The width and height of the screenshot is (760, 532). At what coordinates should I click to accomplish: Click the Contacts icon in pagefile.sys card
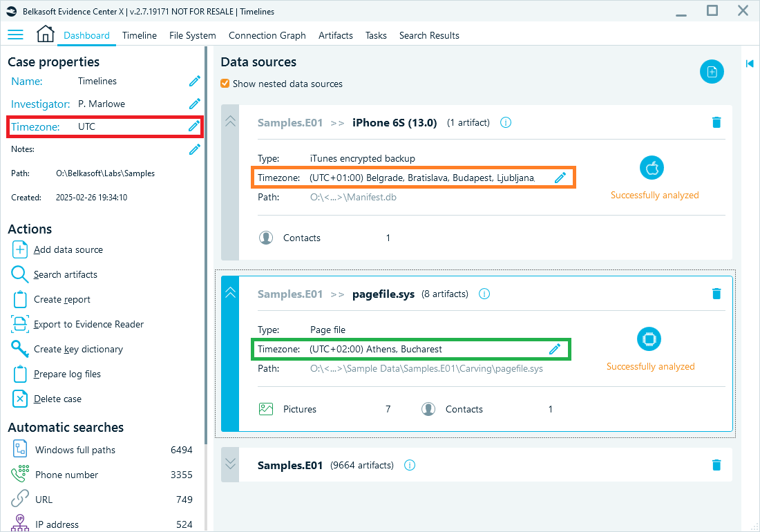[428, 409]
